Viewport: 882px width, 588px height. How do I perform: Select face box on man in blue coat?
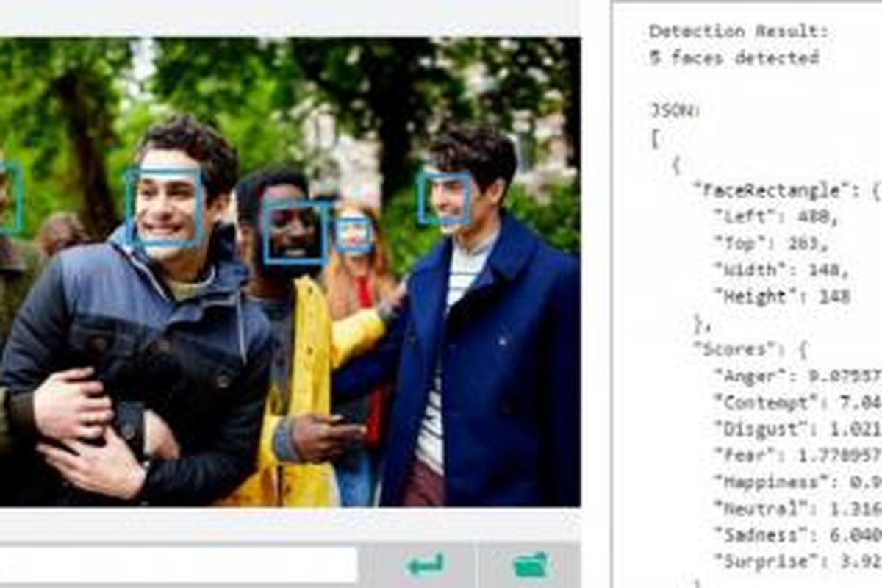(x=445, y=198)
